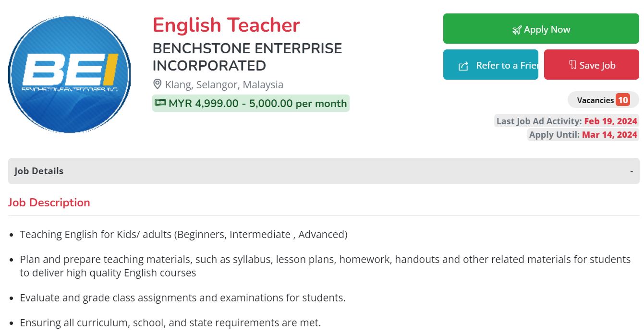Click the red vacancies count badge
Screen dimensions: 644x334
[623, 100]
